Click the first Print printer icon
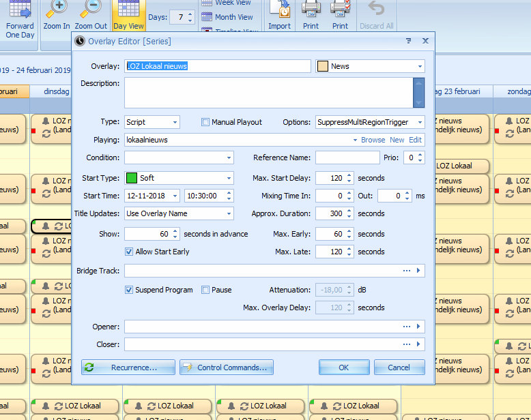This screenshot has height=420, width=531. click(311, 10)
